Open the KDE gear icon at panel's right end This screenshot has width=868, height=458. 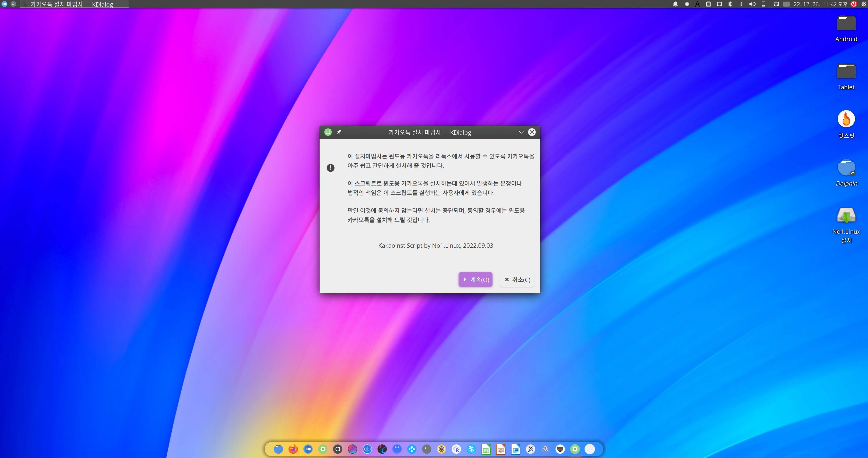click(x=864, y=4)
